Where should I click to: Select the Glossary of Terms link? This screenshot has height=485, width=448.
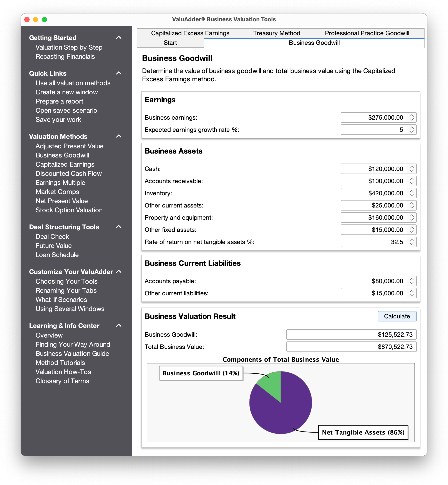coord(62,381)
